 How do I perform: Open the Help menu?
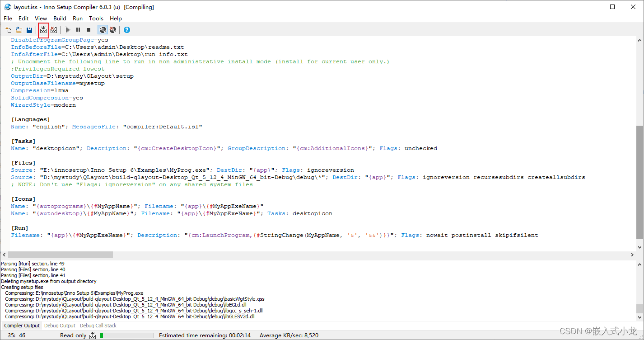click(116, 19)
